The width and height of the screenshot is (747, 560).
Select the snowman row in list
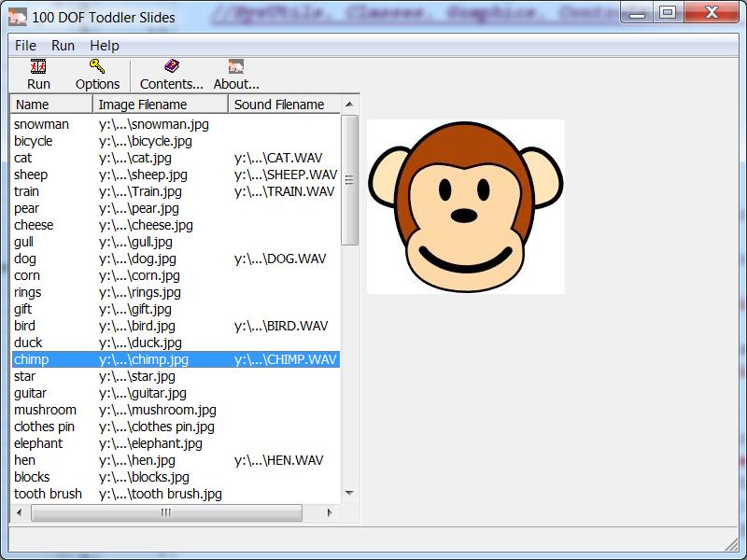41,124
